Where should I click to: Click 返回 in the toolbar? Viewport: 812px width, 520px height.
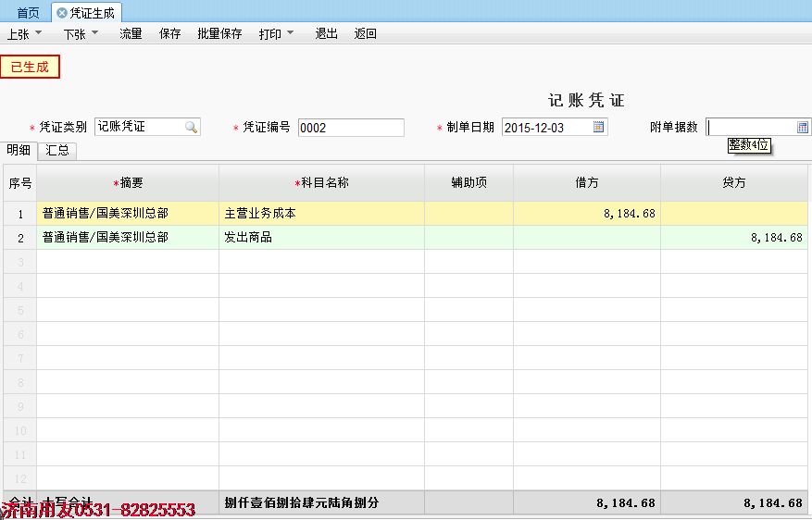pos(365,34)
